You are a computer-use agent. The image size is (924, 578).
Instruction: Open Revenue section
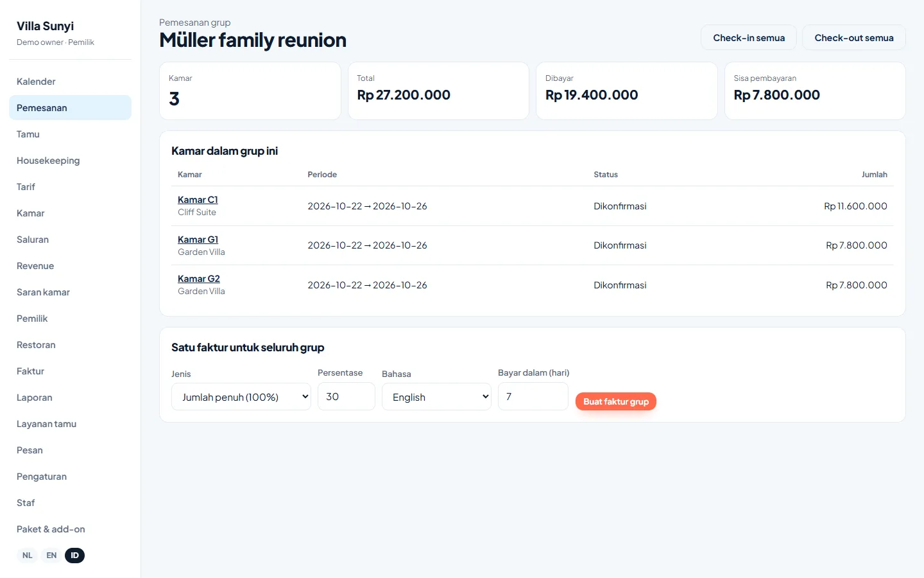(70, 266)
